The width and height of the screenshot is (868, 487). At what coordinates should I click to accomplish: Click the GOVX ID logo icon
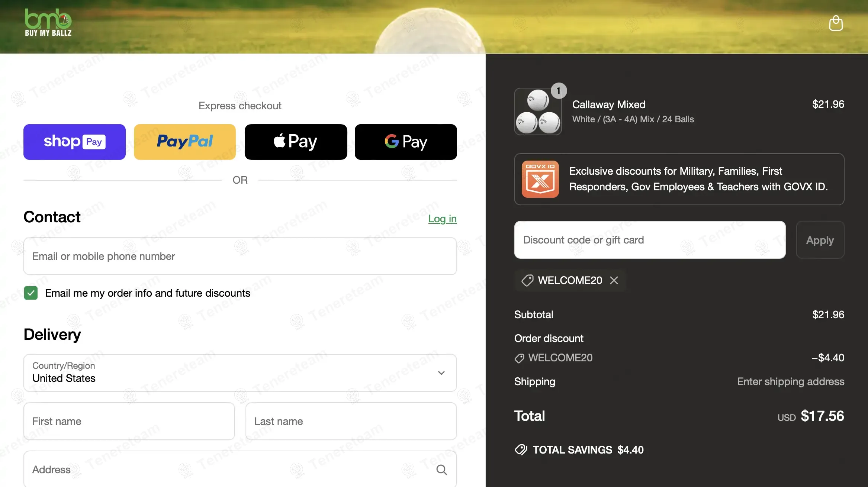(540, 179)
